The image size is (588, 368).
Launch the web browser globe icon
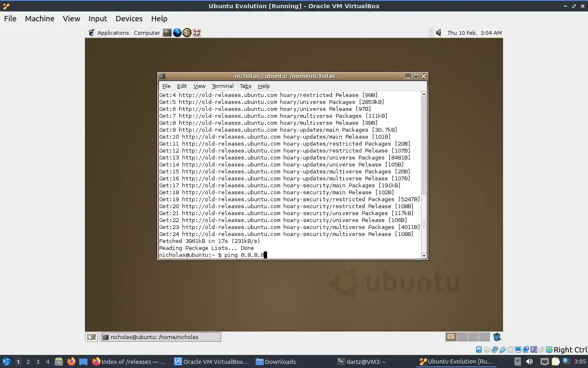[177, 33]
